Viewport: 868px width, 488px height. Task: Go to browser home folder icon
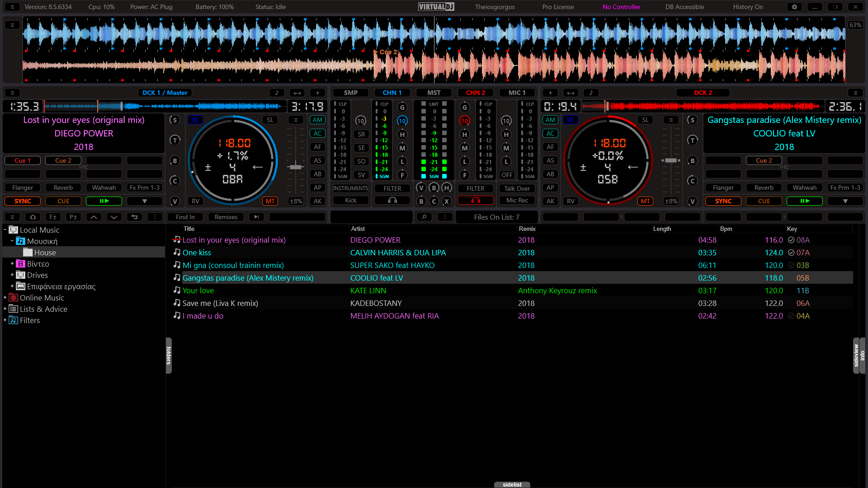tap(33, 217)
